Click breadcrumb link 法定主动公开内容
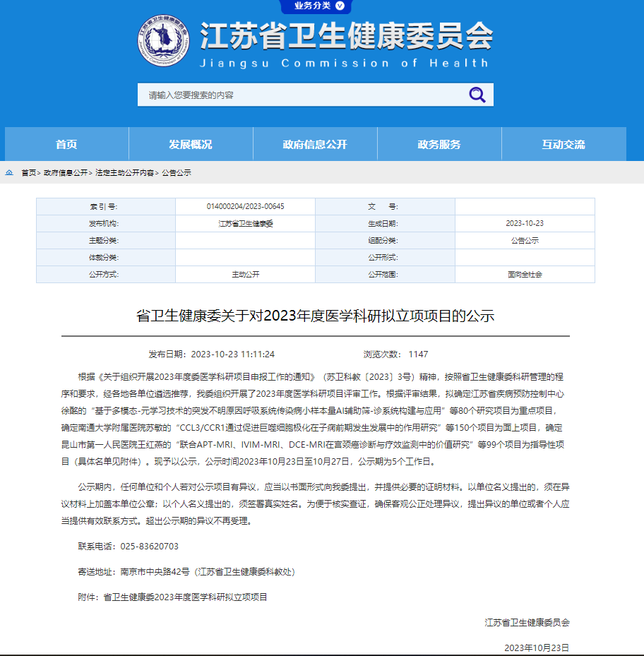 [125, 173]
